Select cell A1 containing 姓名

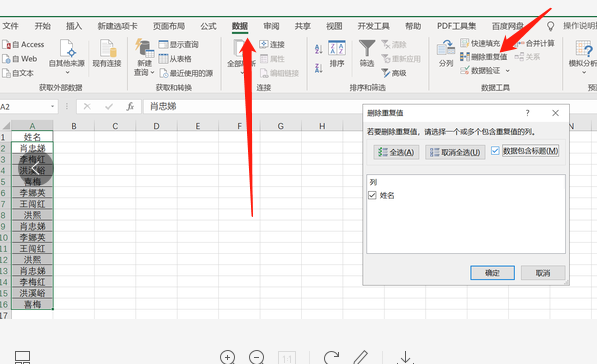click(32, 137)
